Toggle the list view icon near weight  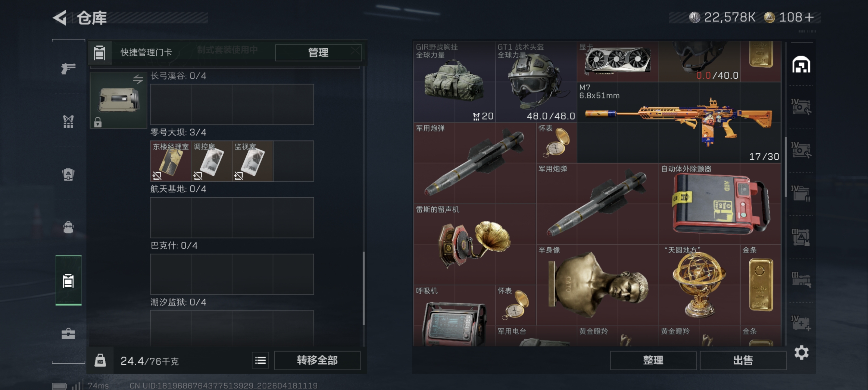[260, 360]
